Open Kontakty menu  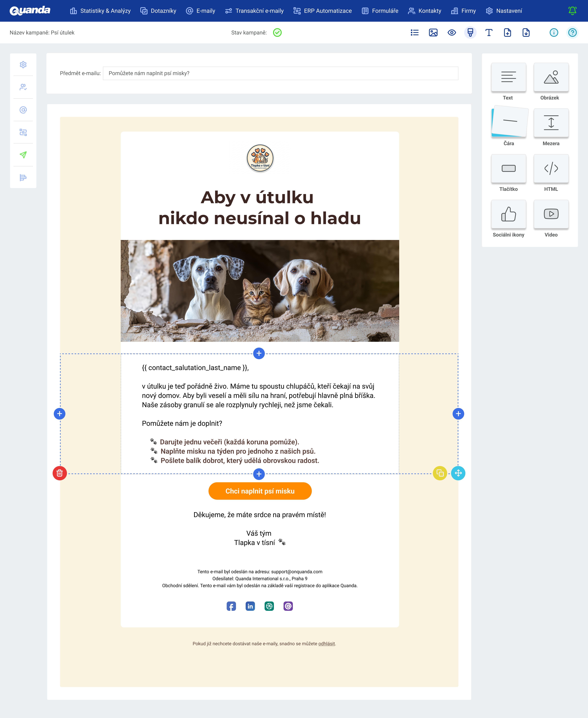pyautogui.click(x=425, y=11)
